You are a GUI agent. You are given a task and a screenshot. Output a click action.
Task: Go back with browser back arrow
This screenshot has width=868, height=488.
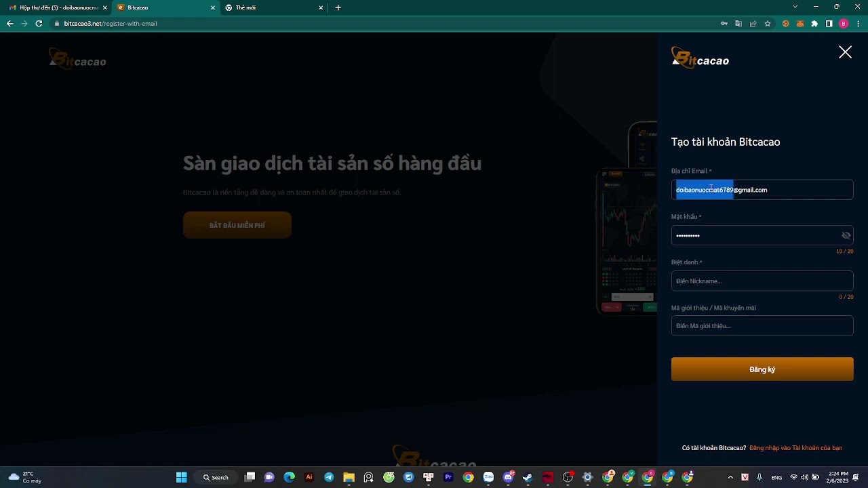click(9, 23)
